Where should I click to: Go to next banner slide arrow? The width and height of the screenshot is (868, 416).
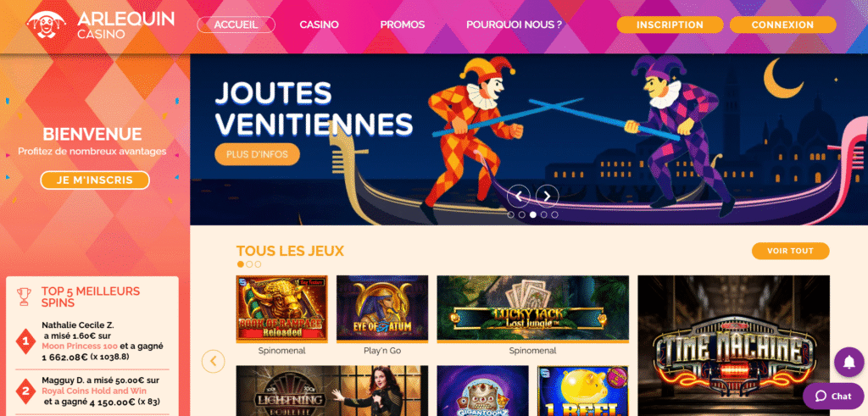point(547,196)
